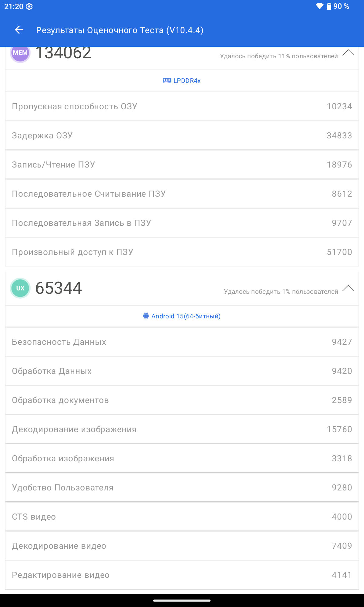
Task: Tap the Редактирование видео result row
Action: point(182,575)
